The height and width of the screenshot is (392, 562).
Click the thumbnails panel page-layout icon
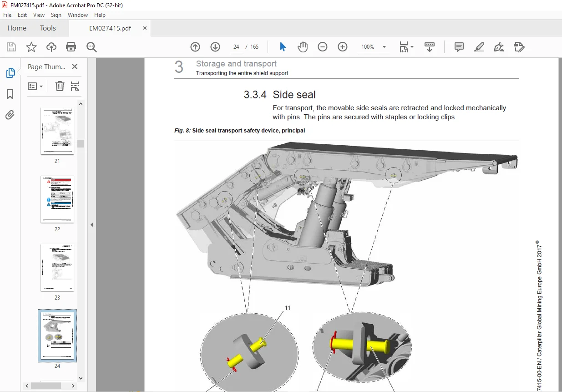(75, 86)
